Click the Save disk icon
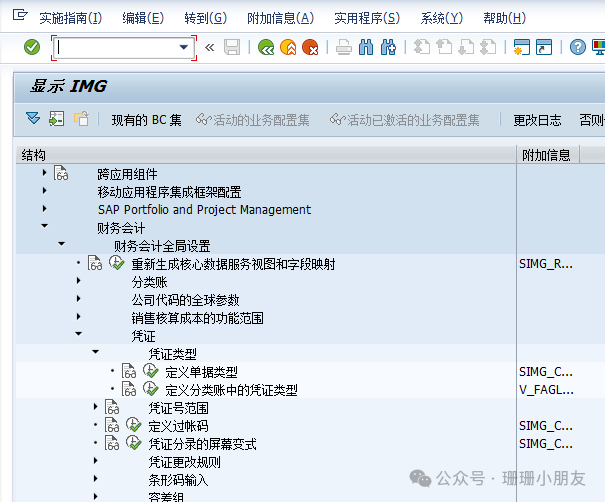 point(232,47)
